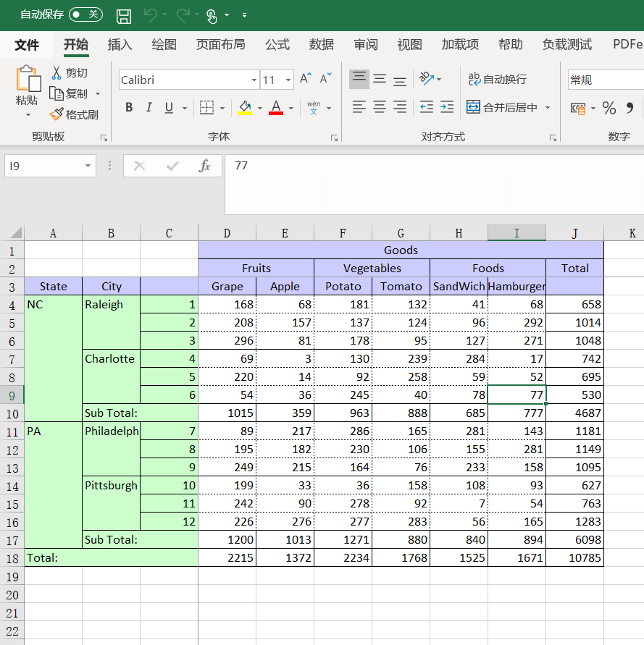Open the clipboard pane dialog launcher
The height and width of the screenshot is (645, 644).
pyautogui.click(x=104, y=138)
